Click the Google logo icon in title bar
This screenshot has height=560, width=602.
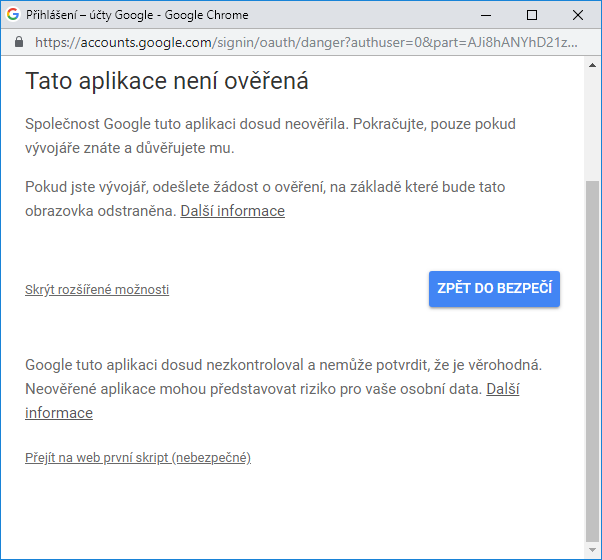(x=13, y=15)
